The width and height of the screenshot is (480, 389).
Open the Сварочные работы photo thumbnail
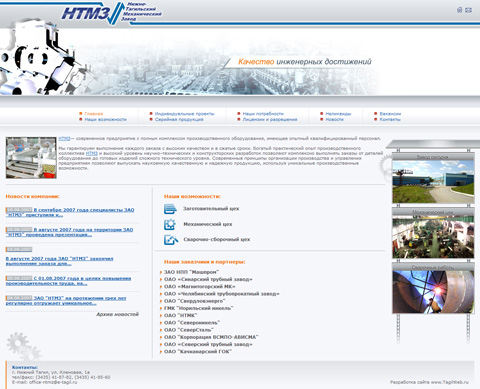tap(433, 292)
